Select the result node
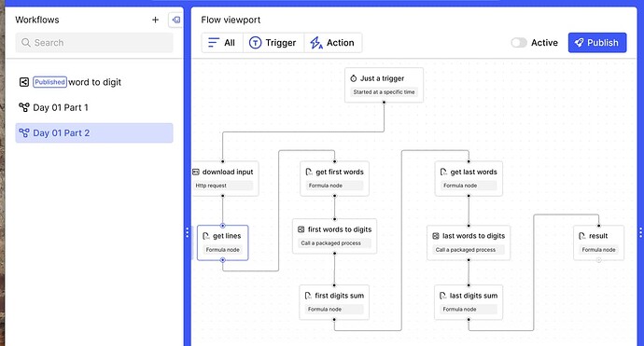 599,242
